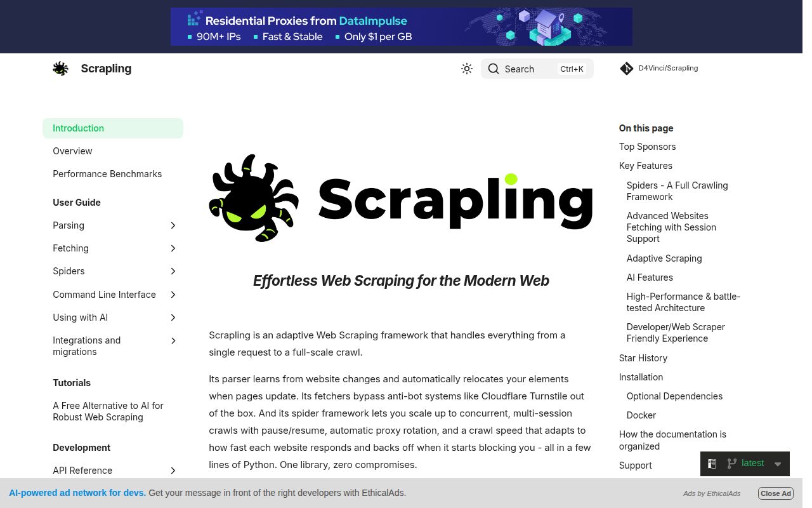Click the Development heading

tap(81, 448)
